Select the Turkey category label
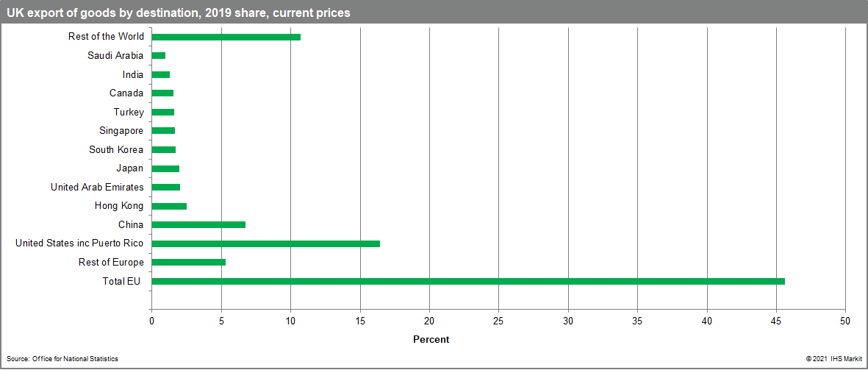Viewport: 868px width, 370px height. point(129,112)
